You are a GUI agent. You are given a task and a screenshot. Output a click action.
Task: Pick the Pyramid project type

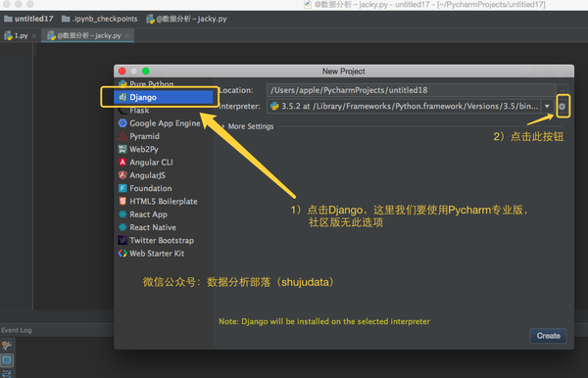(x=164, y=136)
